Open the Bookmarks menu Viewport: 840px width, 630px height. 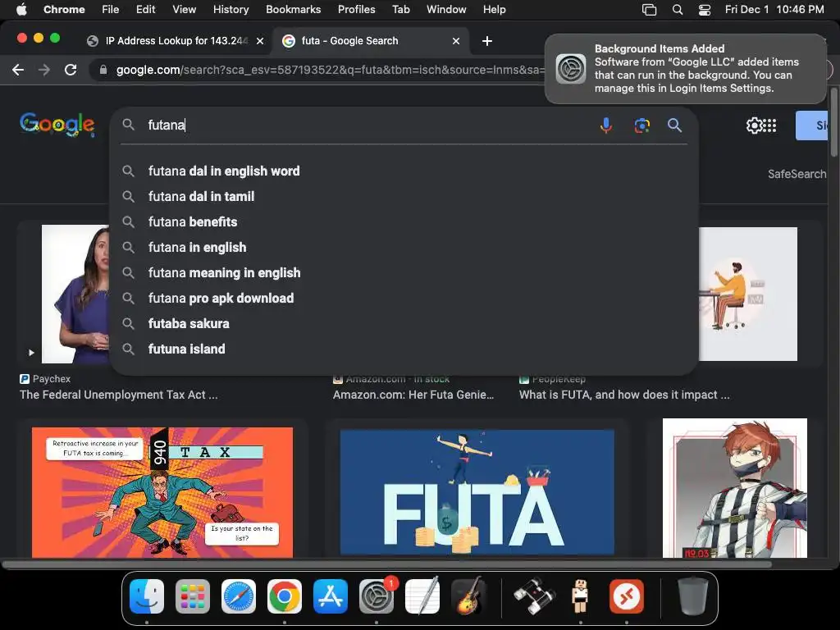pyautogui.click(x=293, y=10)
